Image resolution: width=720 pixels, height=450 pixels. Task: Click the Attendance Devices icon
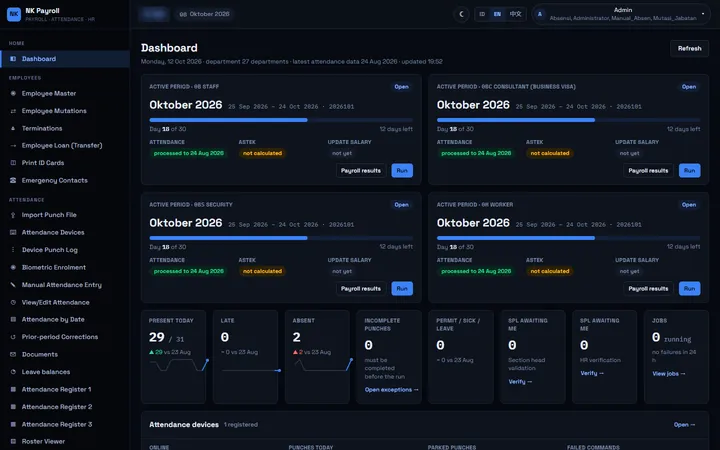pos(13,232)
